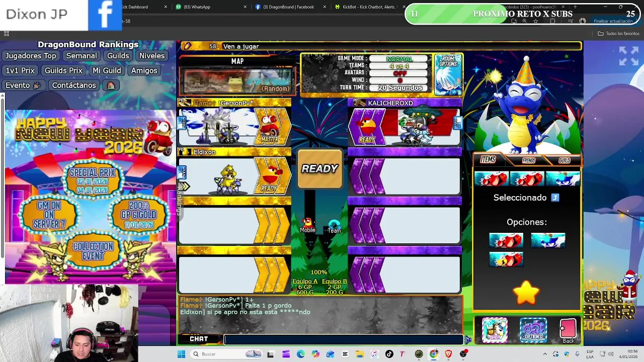Select the random map thumbnail
The image size is (644, 362).
point(237,80)
